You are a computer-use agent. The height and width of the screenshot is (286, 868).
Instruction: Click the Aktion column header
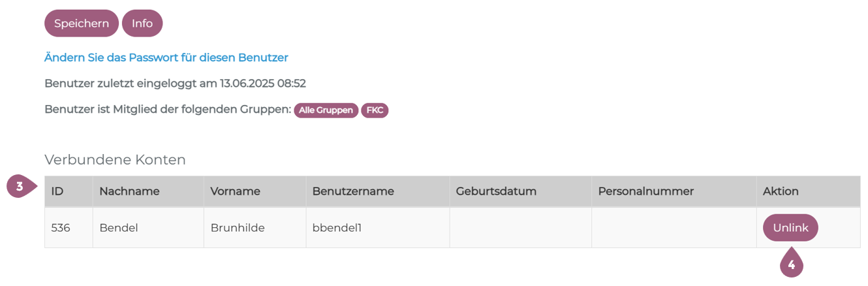point(781,191)
